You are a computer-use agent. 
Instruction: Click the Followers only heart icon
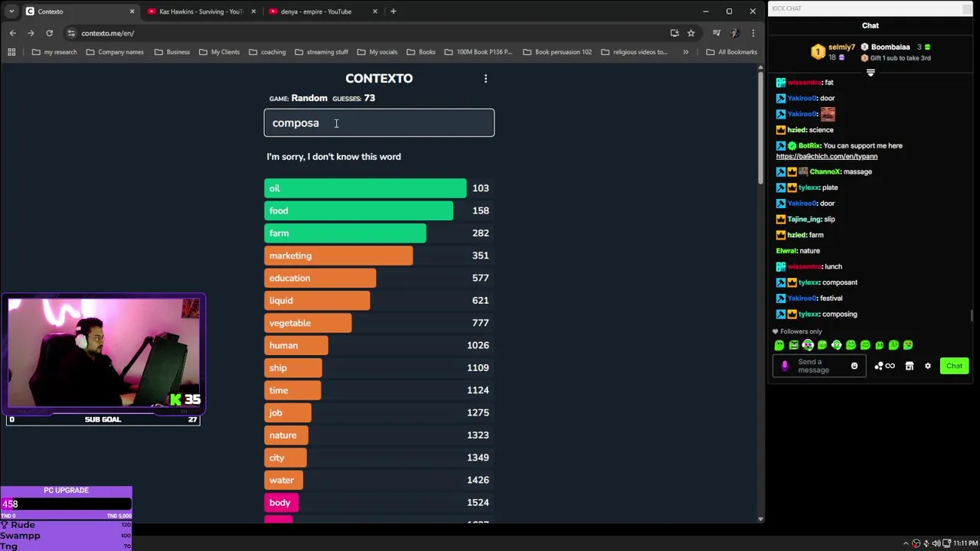click(x=775, y=331)
